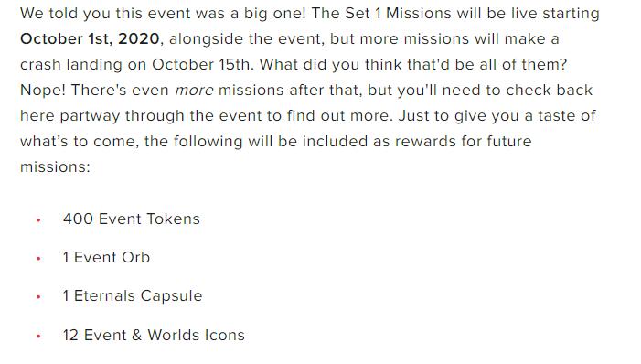Select the "1 Event Orb" list item
This screenshot has height=364, width=641.
(106, 257)
